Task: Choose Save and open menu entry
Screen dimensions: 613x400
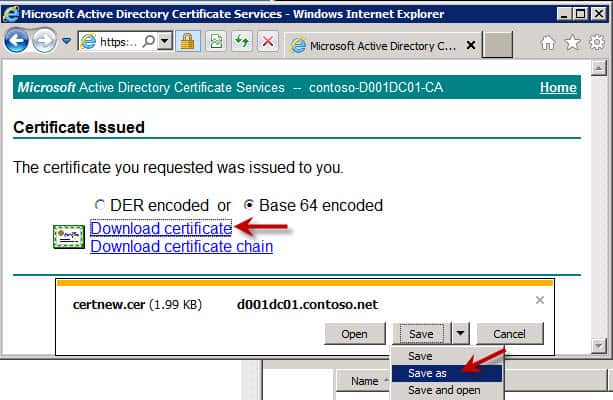Action: 447,390
